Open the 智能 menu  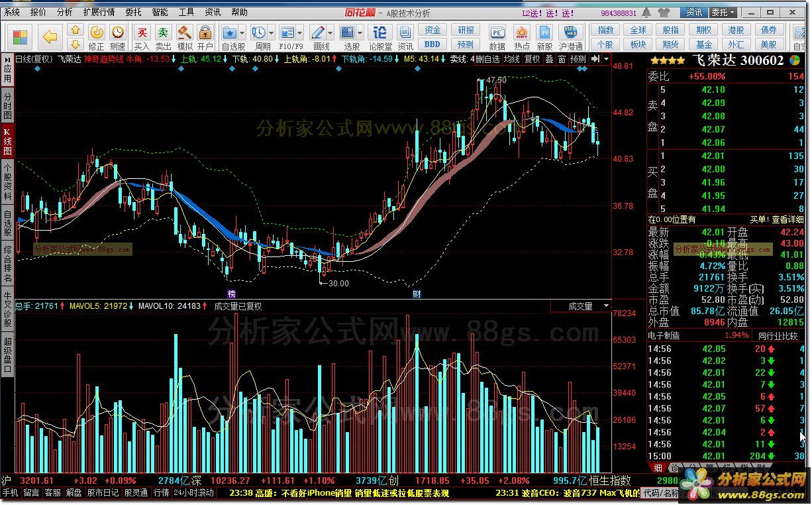tap(160, 12)
